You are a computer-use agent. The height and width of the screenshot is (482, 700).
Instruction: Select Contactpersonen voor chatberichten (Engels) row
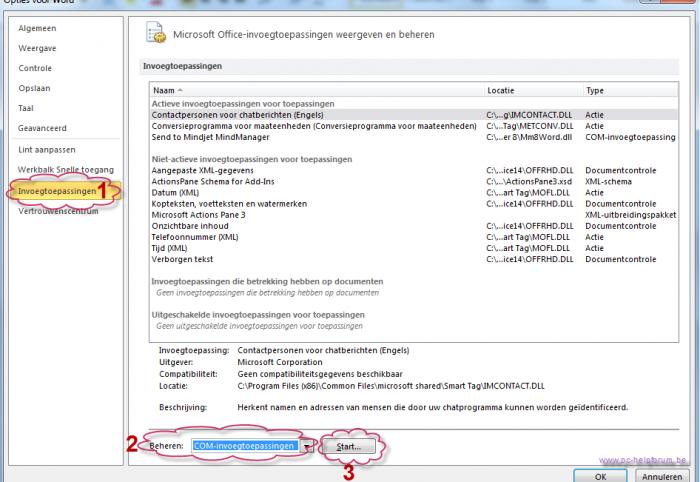click(414, 115)
